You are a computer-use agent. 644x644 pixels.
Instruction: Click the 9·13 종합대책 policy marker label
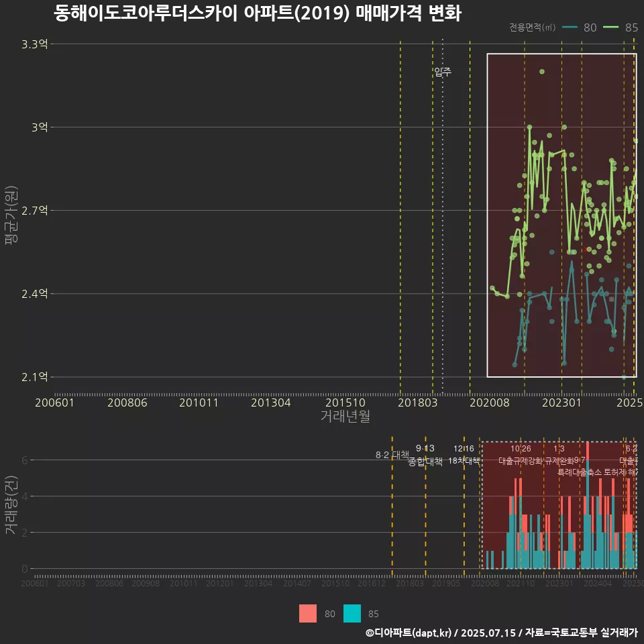[425, 455]
